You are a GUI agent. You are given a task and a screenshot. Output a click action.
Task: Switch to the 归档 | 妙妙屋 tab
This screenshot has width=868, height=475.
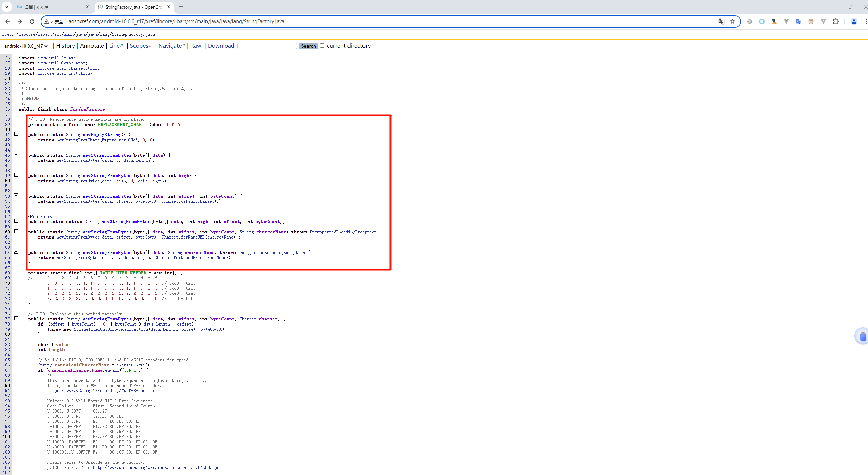(51, 7)
